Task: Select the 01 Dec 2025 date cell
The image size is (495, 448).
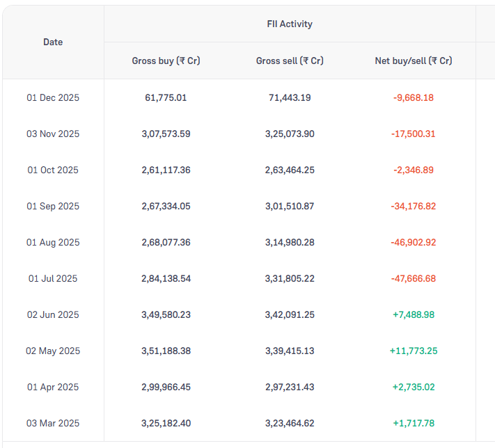Action: tap(53, 97)
